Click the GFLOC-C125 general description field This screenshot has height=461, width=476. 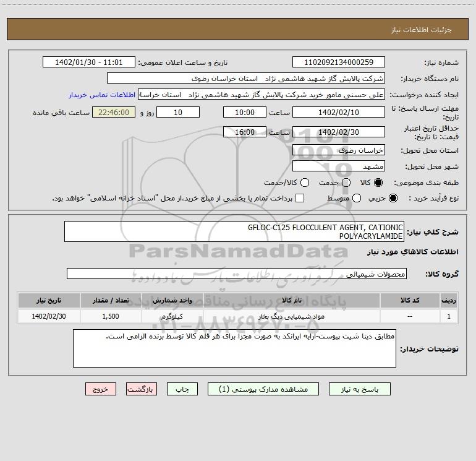pos(234,231)
